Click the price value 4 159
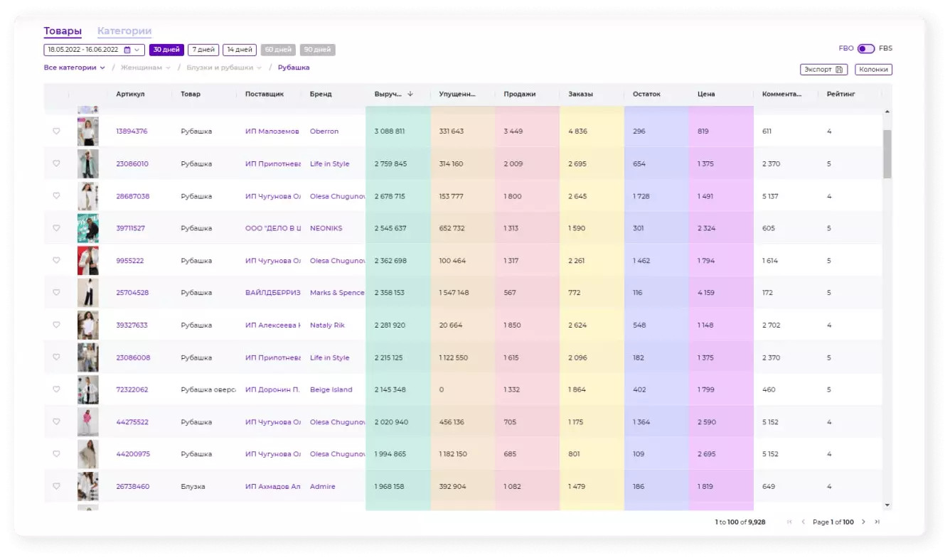 pyautogui.click(x=706, y=293)
